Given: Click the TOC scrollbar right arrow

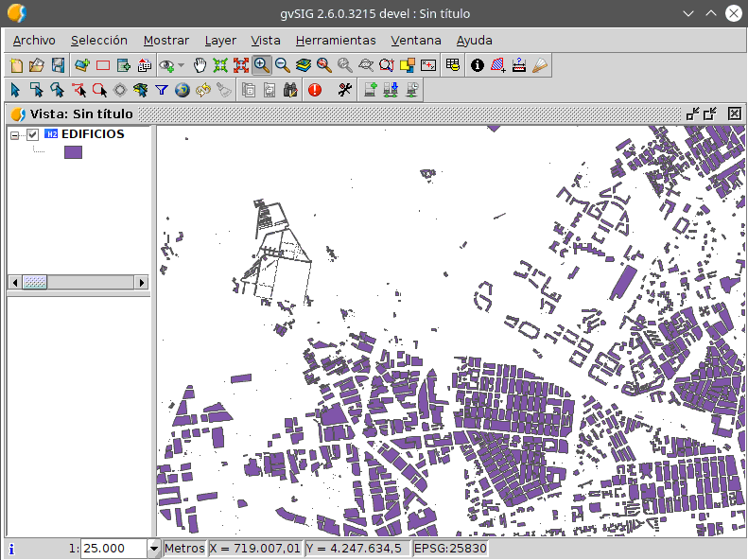Looking at the screenshot, I should [141, 283].
